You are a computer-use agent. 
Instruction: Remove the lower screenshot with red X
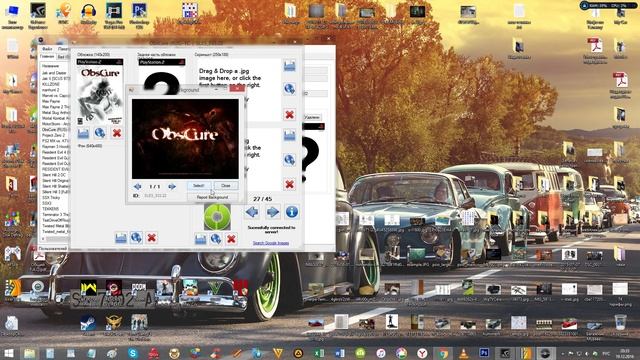pyautogui.click(x=289, y=184)
